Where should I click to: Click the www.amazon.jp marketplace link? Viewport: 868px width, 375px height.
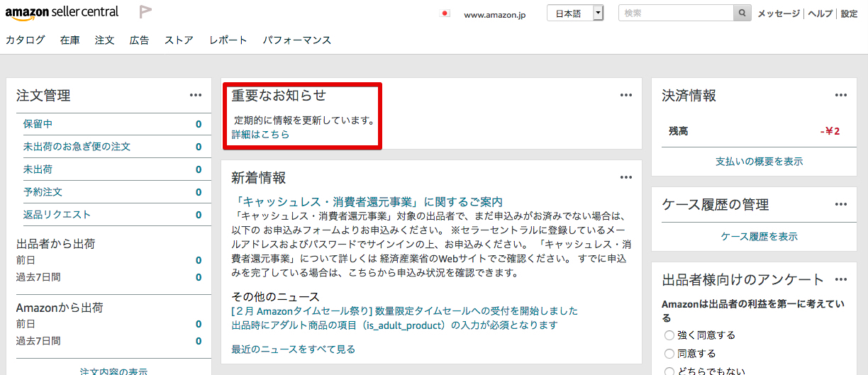coord(494,14)
